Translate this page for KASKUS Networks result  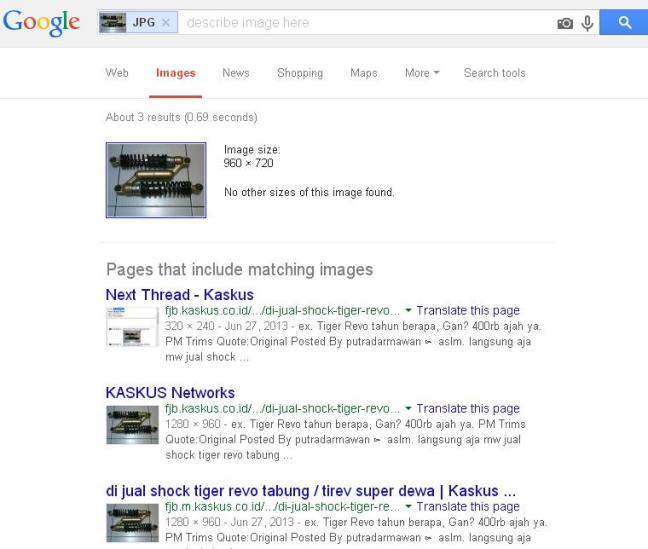468,408
